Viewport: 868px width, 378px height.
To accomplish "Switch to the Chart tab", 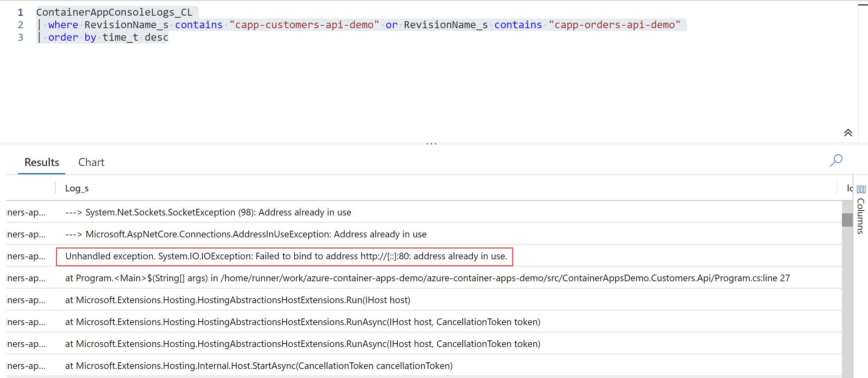I will [x=91, y=162].
